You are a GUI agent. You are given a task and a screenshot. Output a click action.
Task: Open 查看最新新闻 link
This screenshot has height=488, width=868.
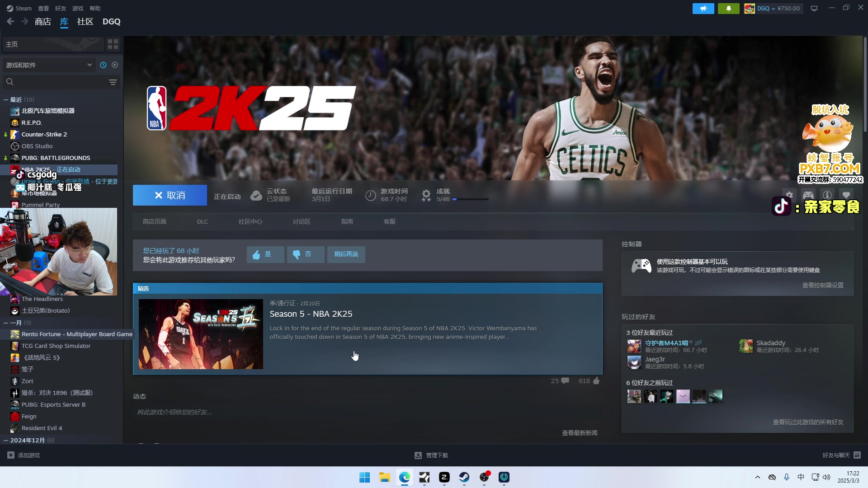pyautogui.click(x=580, y=433)
